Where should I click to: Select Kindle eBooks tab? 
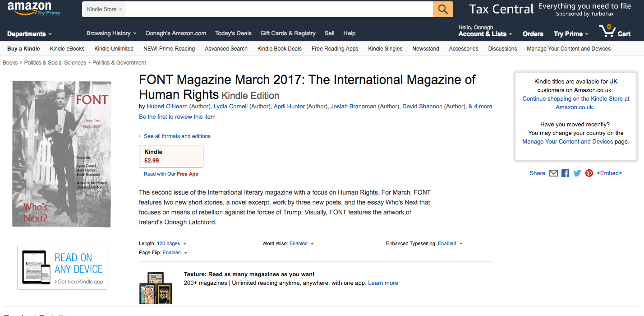coord(67,49)
